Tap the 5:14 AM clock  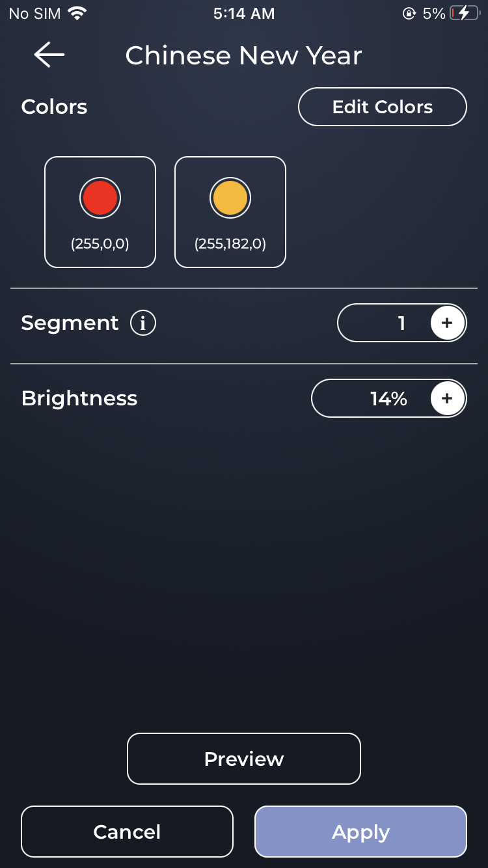tap(244, 14)
